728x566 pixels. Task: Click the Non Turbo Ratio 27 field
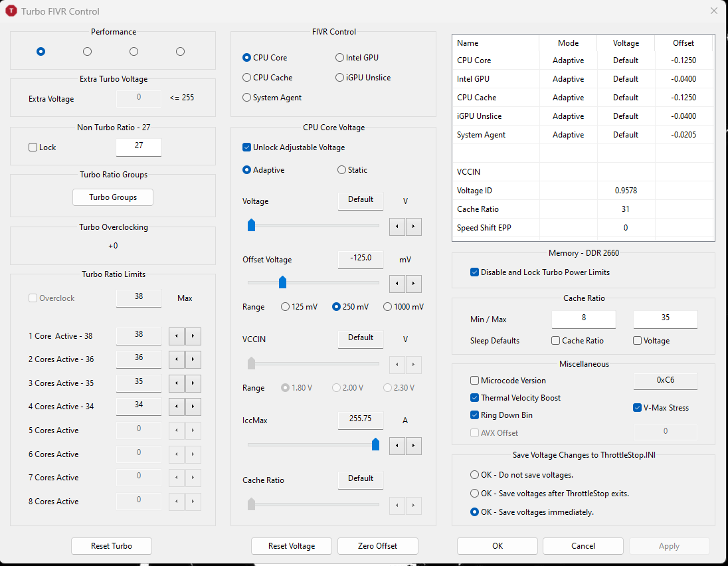139,147
